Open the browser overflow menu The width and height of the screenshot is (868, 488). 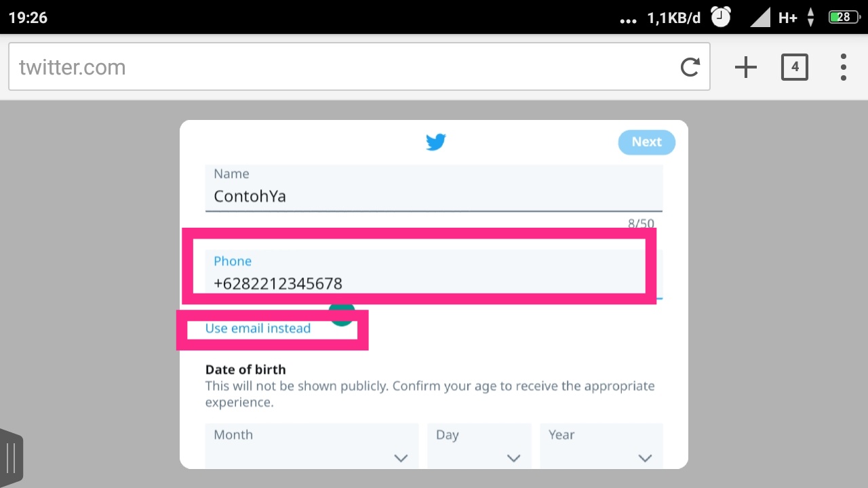[x=843, y=66]
